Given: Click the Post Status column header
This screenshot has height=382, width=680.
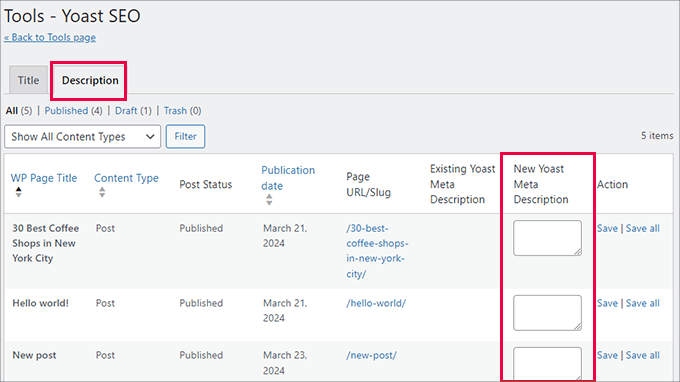Looking at the screenshot, I should [x=206, y=184].
